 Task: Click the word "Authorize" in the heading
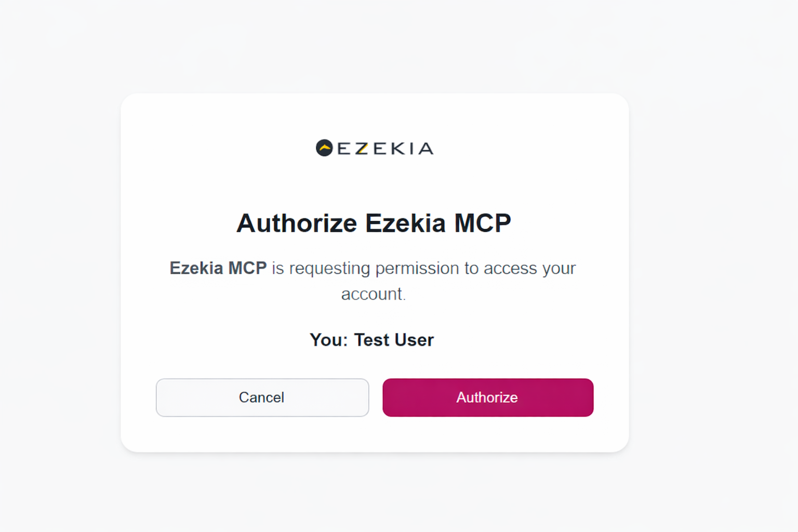pyautogui.click(x=297, y=223)
